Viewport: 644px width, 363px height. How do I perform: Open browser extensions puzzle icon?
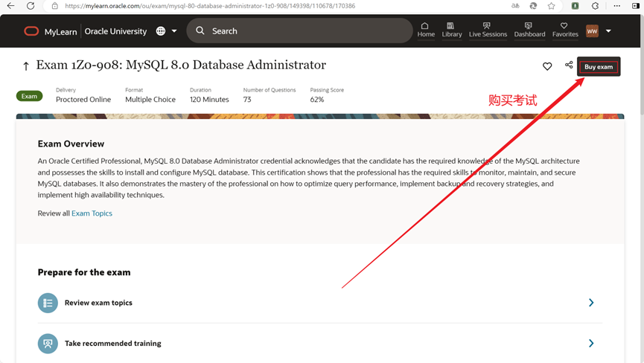tap(595, 6)
